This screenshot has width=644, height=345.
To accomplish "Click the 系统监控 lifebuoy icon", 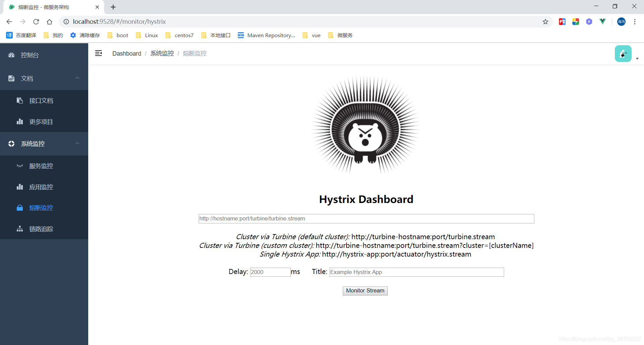I will coord(11,144).
